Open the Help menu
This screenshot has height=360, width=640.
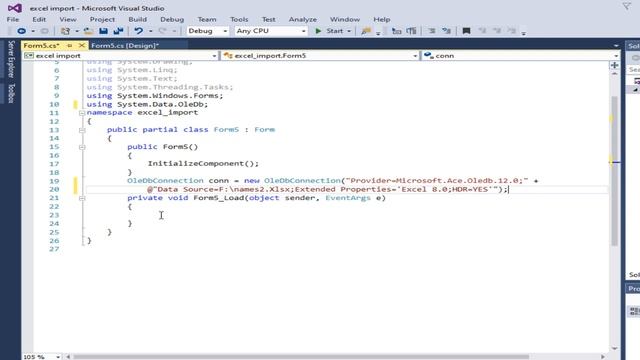tap(382, 19)
